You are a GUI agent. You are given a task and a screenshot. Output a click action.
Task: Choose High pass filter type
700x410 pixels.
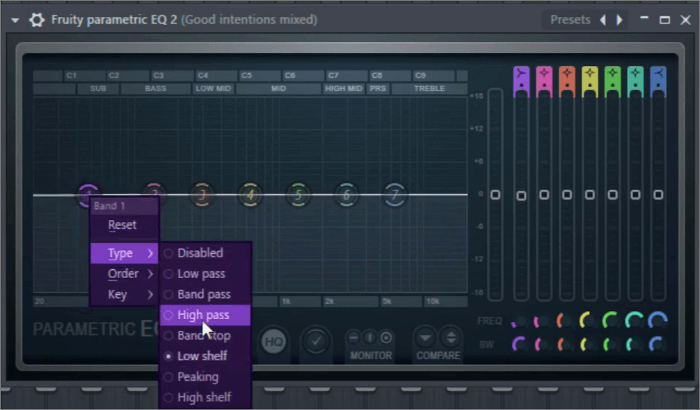[205, 315]
